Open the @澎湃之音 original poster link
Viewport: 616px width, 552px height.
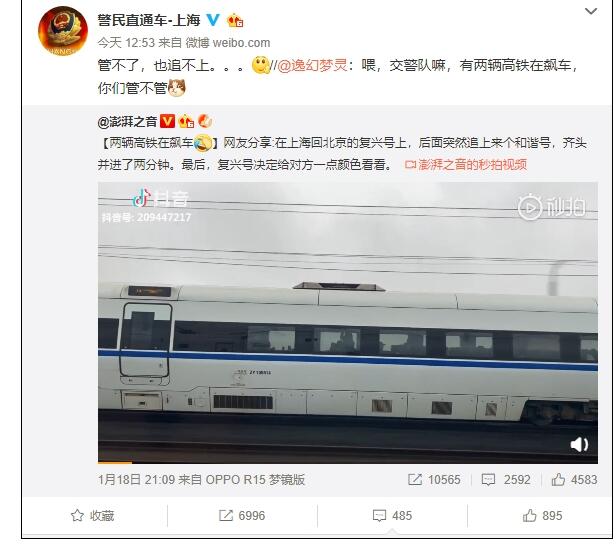127,121
